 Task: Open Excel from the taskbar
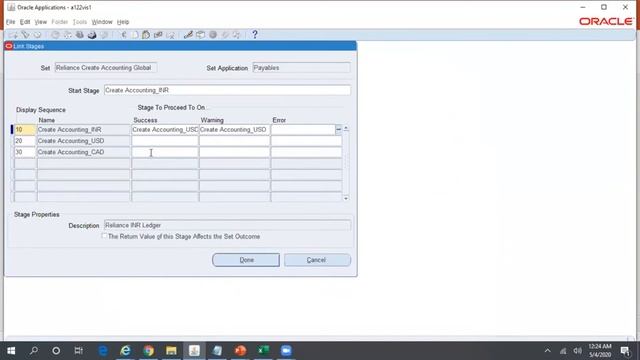point(263,351)
